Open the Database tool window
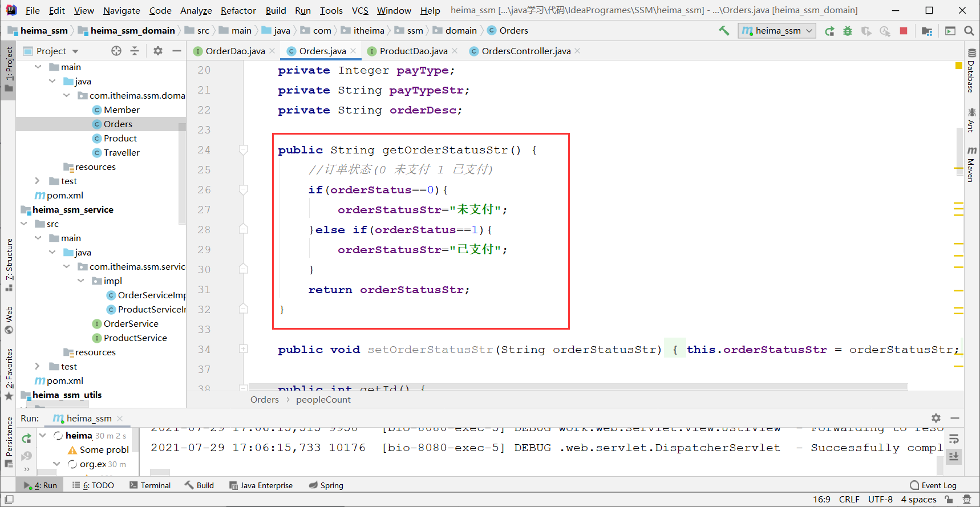The width and height of the screenshot is (980, 507). pyautogui.click(x=971, y=71)
